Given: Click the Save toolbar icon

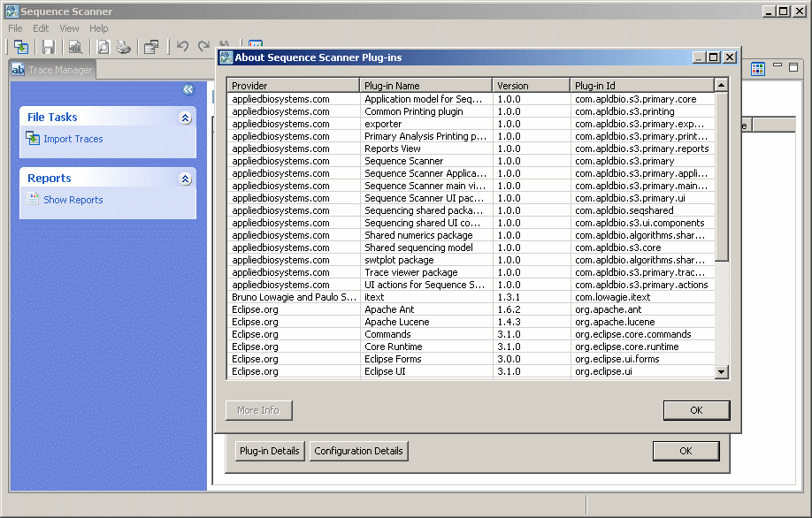Looking at the screenshot, I should [49, 47].
